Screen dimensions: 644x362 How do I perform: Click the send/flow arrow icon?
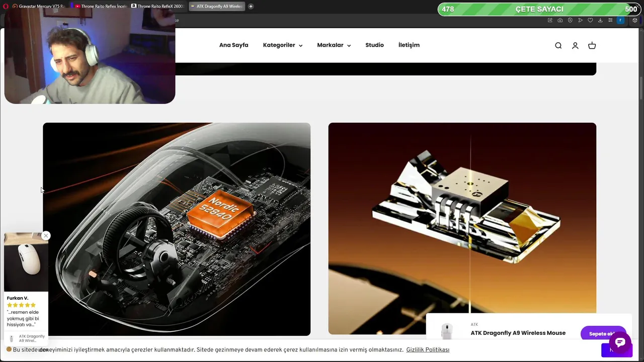click(x=580, y=20)
